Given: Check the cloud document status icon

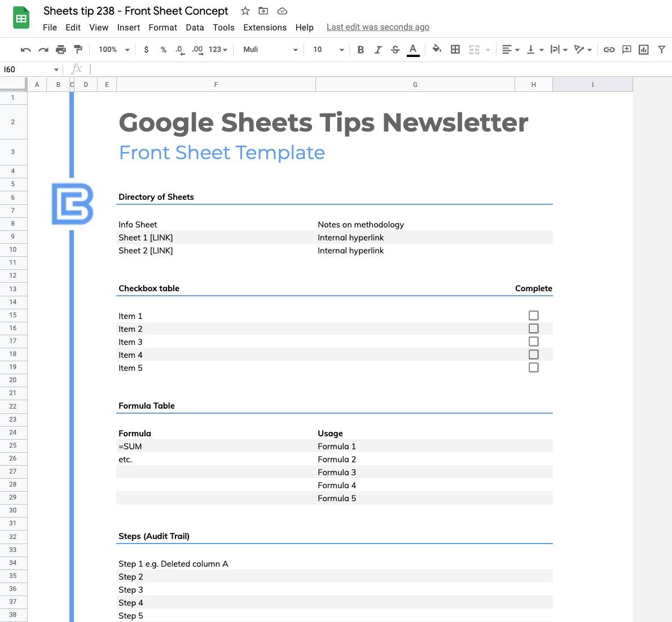Looking at the screenshot, I should (282, 11).
